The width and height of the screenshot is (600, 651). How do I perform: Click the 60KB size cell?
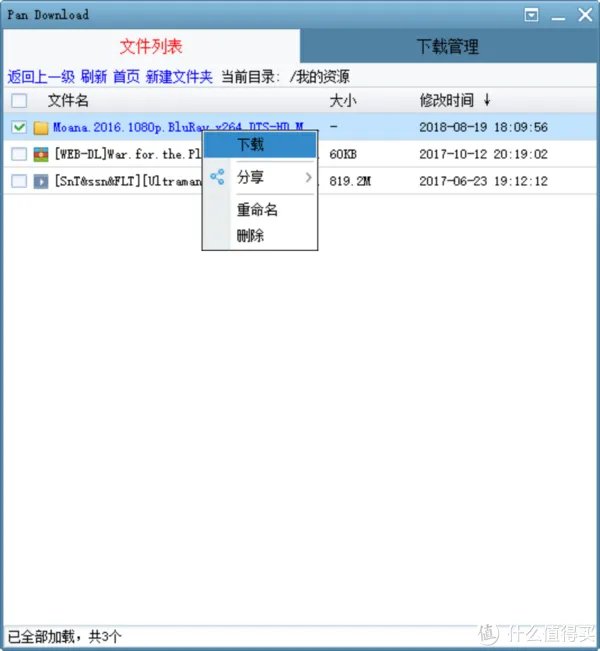343,154
